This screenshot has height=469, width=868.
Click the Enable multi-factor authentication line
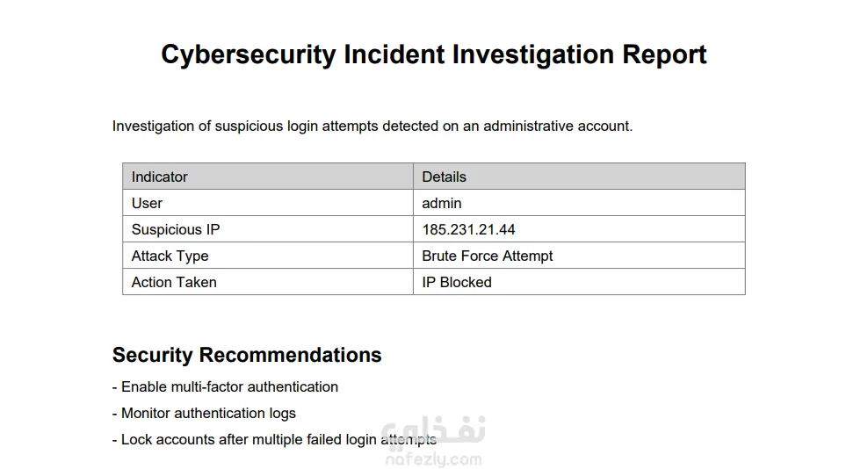pos(225,387)
